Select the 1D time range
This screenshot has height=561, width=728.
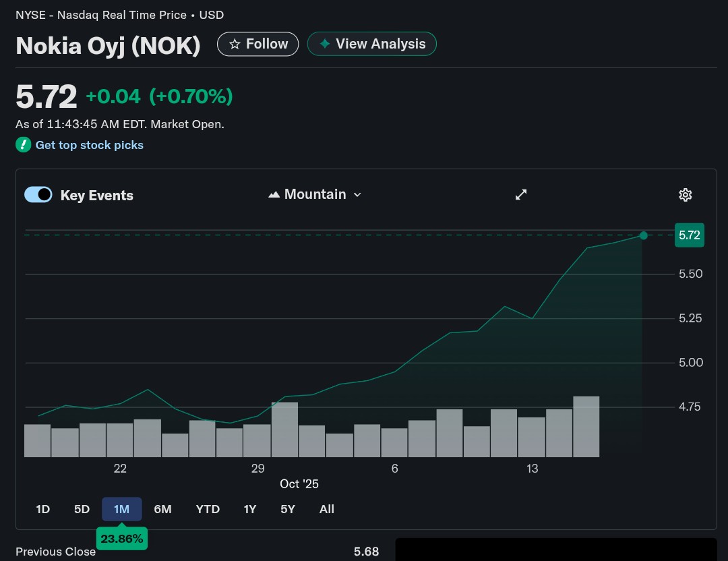42,510
